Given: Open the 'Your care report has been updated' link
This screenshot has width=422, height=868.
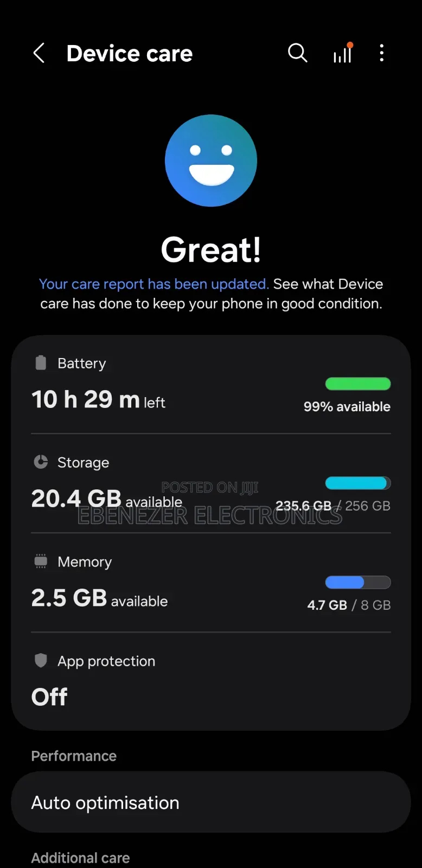Looking at the screenshot, I should 154,284.
